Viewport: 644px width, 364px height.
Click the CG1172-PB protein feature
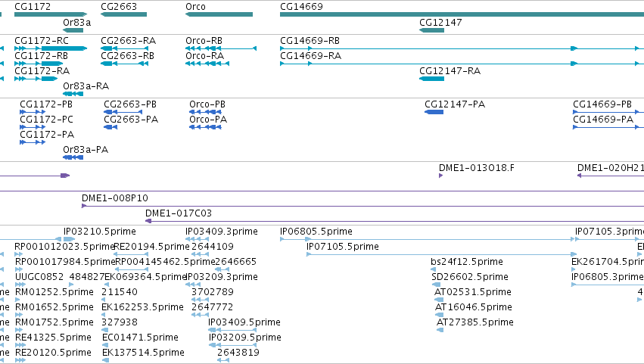(x=33, y=112)
